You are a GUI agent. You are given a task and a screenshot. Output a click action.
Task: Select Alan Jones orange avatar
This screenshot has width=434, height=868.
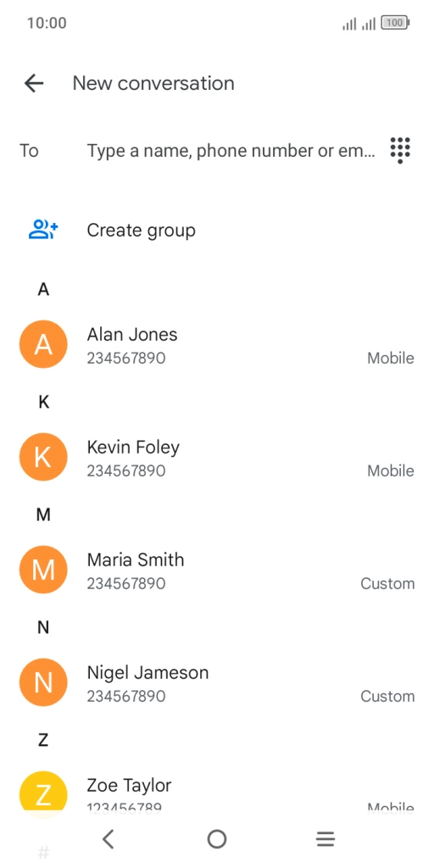pyautogui.click(x=43, y=345)
